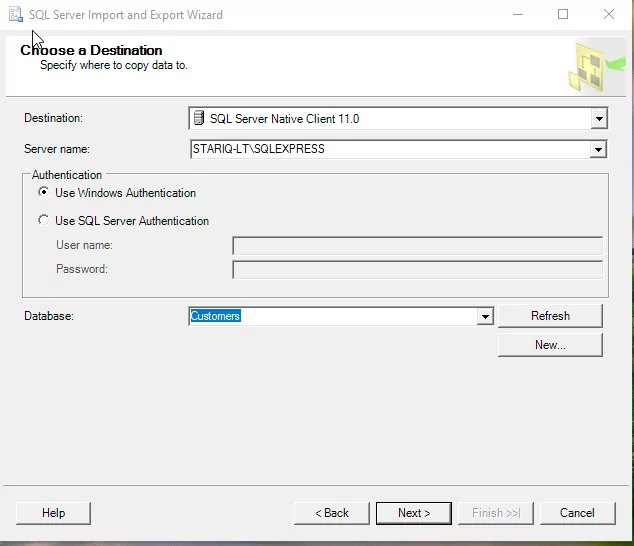Minimize the wizard window
Viewport: 634px width, 546px height.
[518, 15]
